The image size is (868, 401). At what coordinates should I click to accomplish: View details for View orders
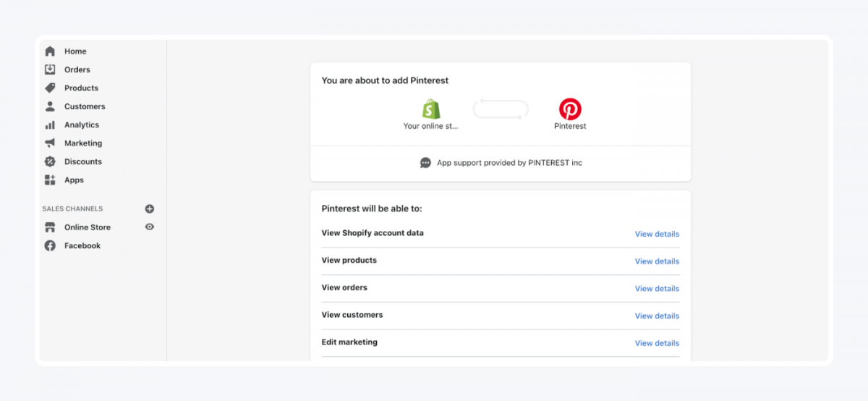657,289
